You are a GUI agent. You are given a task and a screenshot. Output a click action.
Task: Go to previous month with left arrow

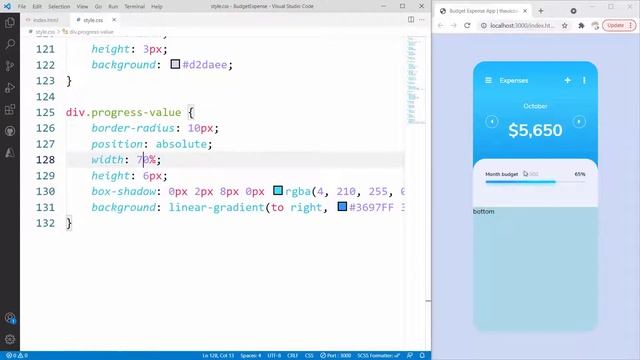click(491, 122)
